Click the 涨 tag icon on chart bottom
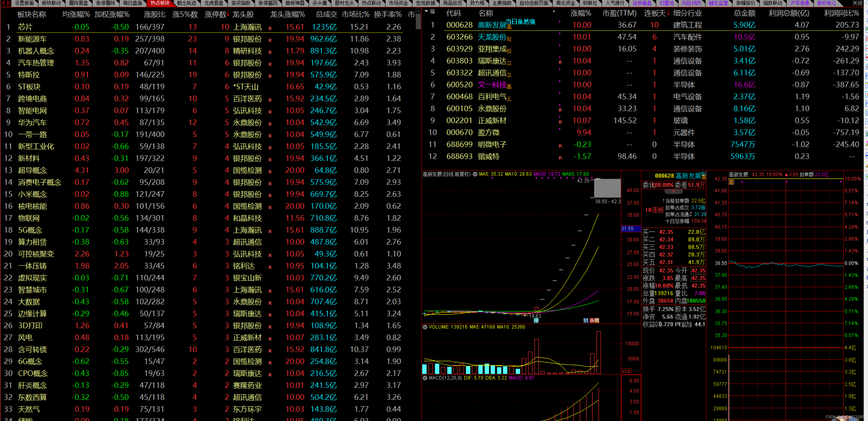868x421 pixels. [592, 321]
